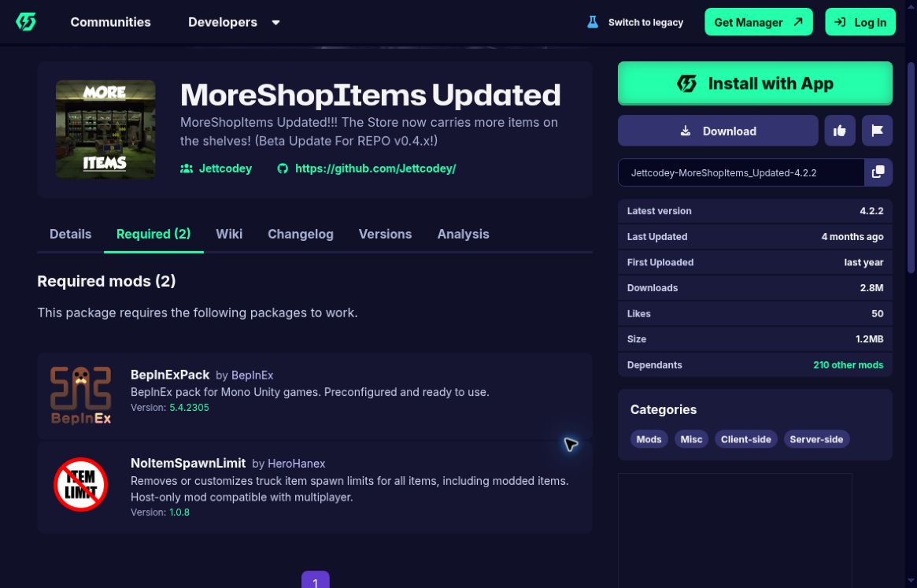Click the 'by HeroHanex' author text
Screen dimensions: 917x588
[x=288, y=464]
